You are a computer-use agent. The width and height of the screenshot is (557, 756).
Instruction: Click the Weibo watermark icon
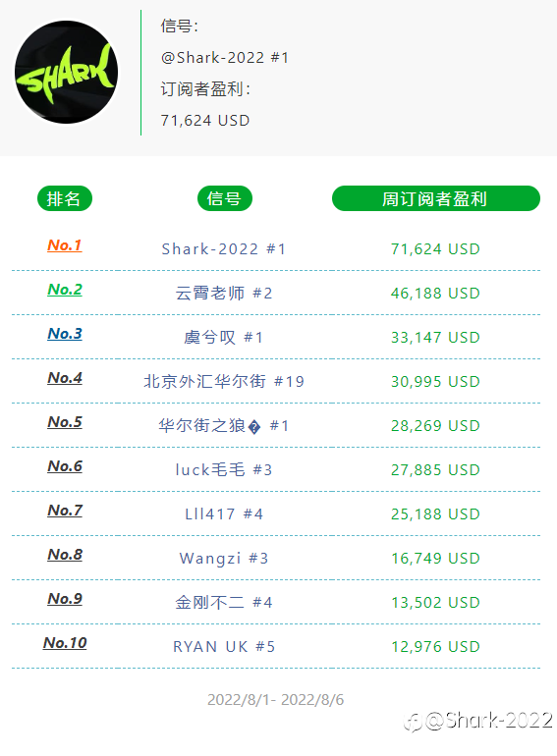pos(414,723)
